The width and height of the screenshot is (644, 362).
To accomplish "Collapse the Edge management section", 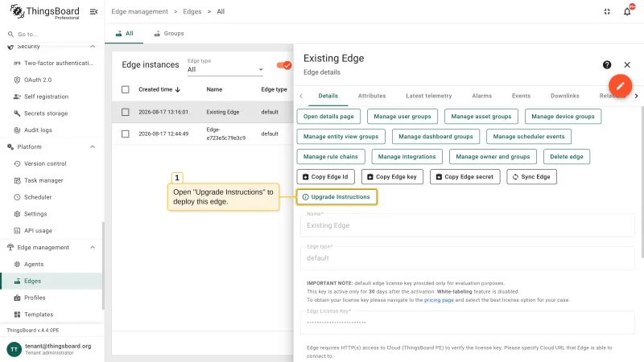I will point(93,247).
